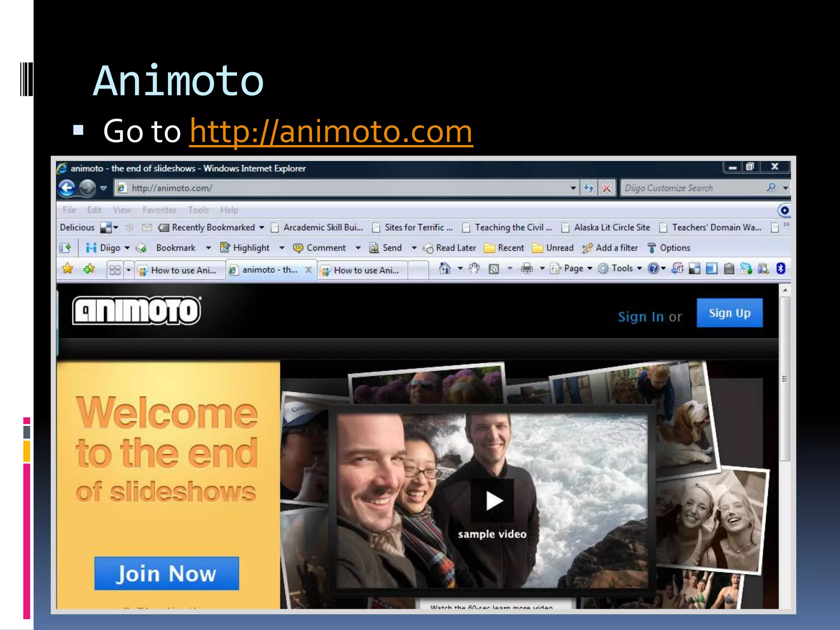The image size is (840, 630).
Task: Open the Unread folder in Diigo toolbar
Action: (553, 248)
